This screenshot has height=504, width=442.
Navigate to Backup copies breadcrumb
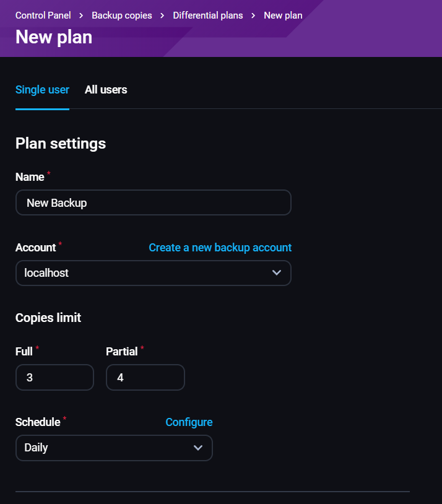122,15
